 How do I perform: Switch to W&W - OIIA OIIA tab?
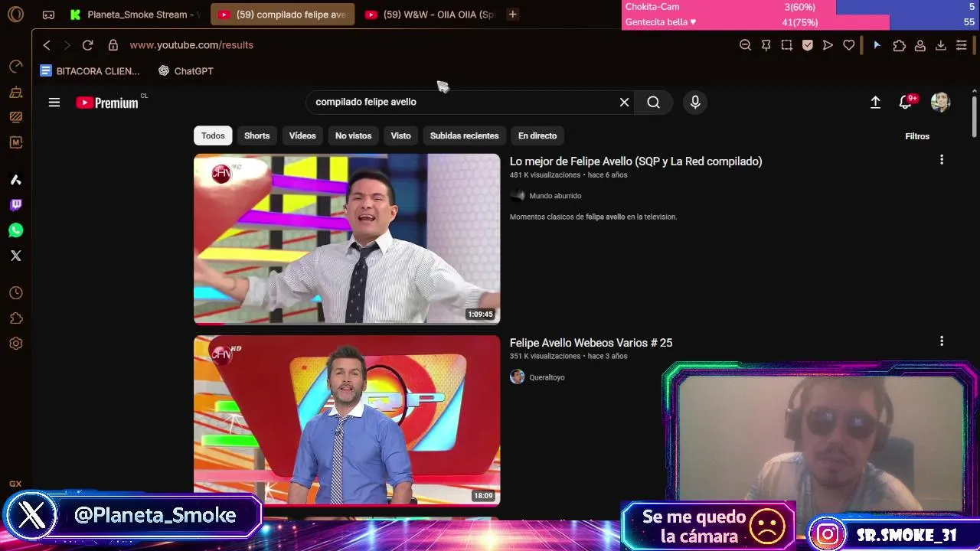(430, 15)
